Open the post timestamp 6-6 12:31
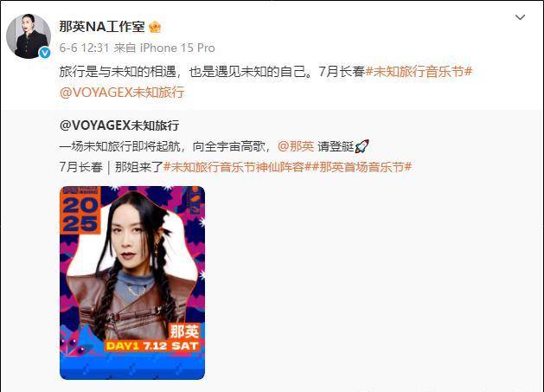The height and width of the screenshot is (392, 544). pyautogui.click(x=84, y=48)
